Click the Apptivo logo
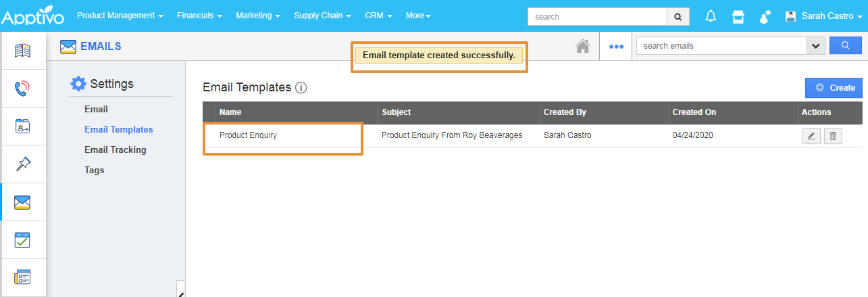The height and width of the screenshot is (297, 868). (34, 16)
